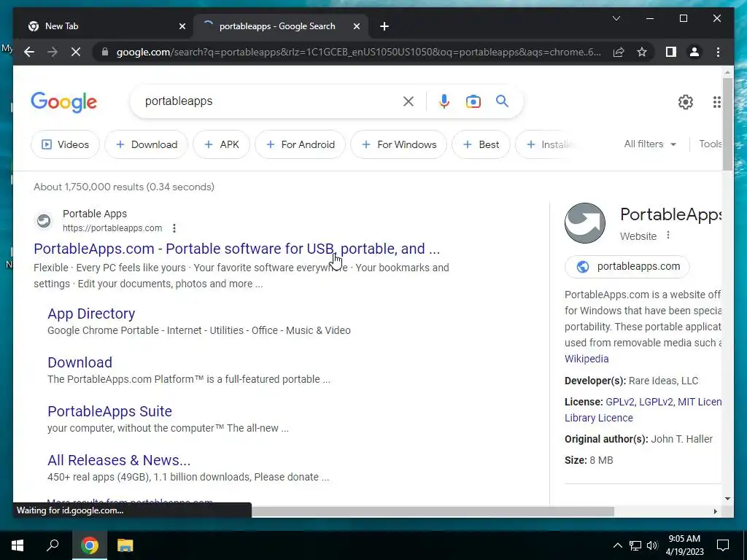This screenshot has height=560, width=747.
Task: Open the LGPLv2 license link
Action: tap(656, 402)
